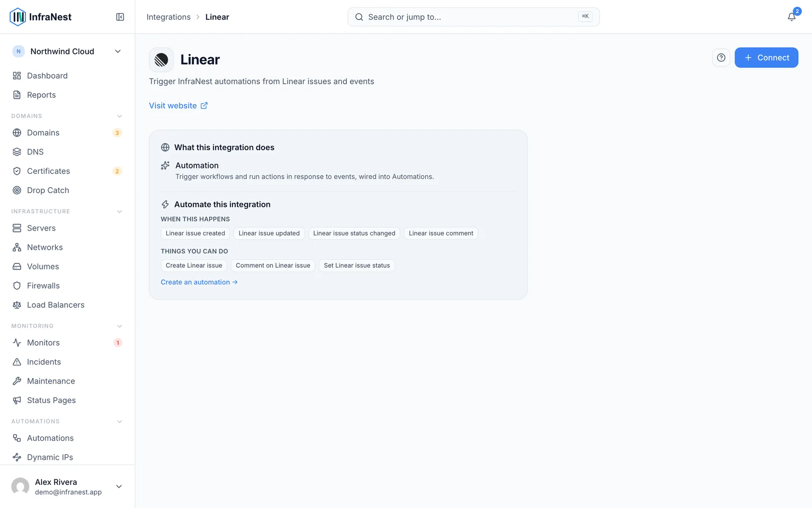Click the ⌘K shortcut badge
The image size is (812, 508).
point(585,16)
